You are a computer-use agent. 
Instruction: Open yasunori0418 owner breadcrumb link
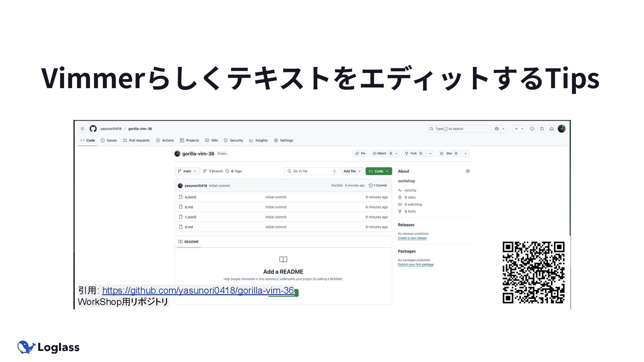[x=111, y=129]
